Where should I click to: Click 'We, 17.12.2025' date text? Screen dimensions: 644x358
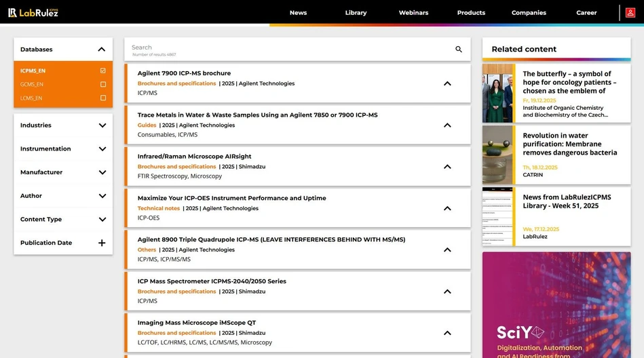(x=541, y=229)
